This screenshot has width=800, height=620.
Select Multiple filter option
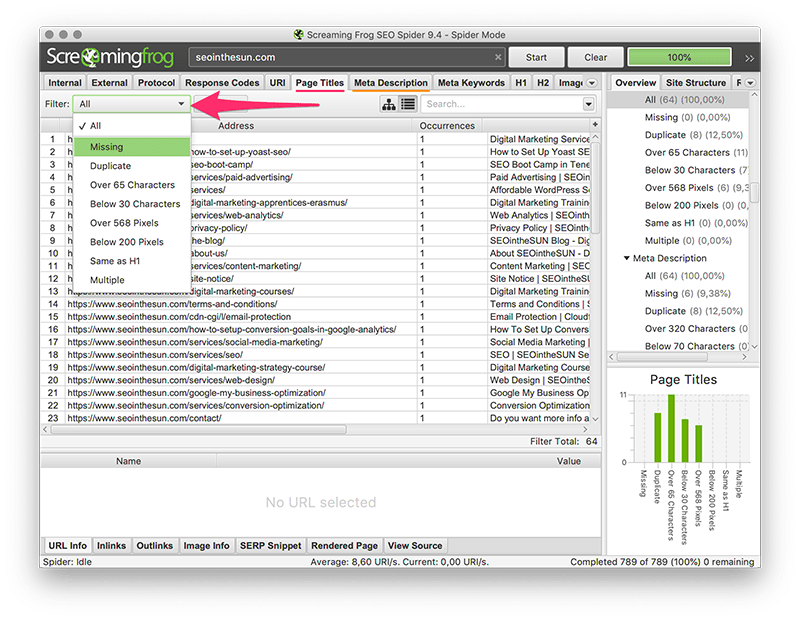pyautogui.click(x=132, y=280)
